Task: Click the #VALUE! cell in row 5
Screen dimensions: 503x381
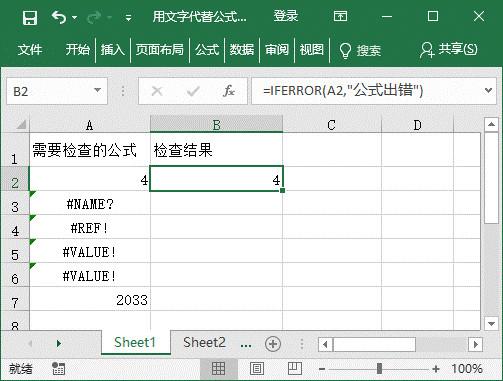Action: tap(90, 251)
